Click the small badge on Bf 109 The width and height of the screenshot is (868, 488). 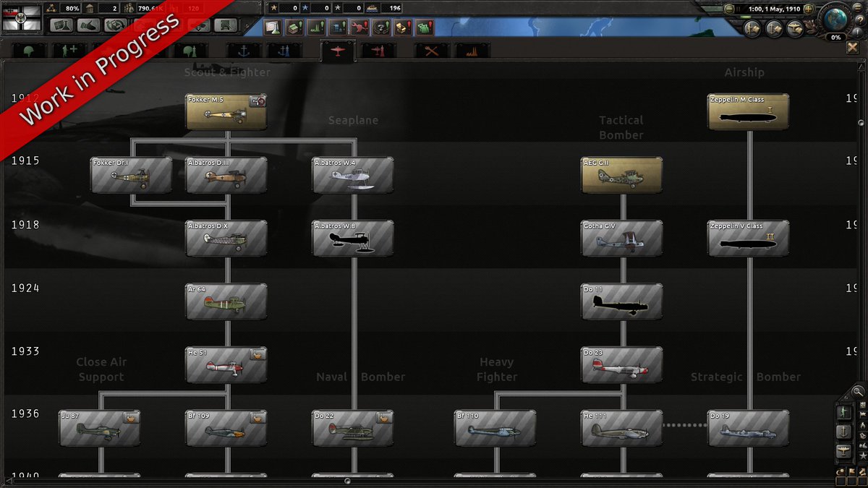click(258, 417)
